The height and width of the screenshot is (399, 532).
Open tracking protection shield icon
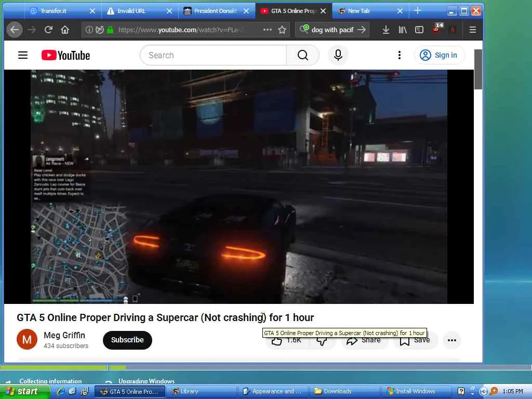99,30
